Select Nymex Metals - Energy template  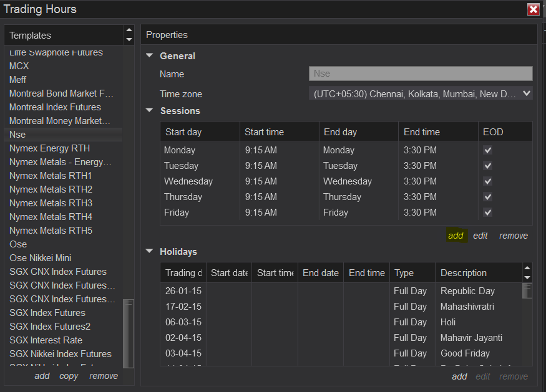64,162
